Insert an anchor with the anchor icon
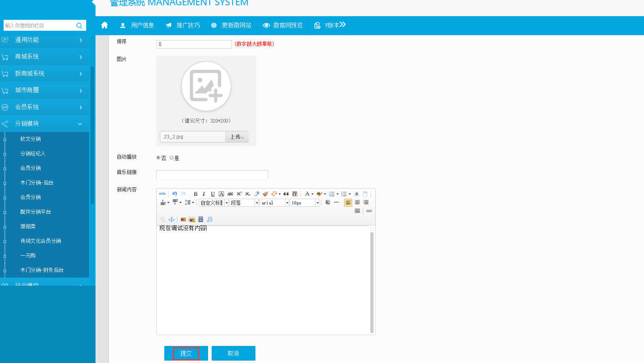This screenshot has width=644, height=363. pyautogui.click(x=172, y=219)
